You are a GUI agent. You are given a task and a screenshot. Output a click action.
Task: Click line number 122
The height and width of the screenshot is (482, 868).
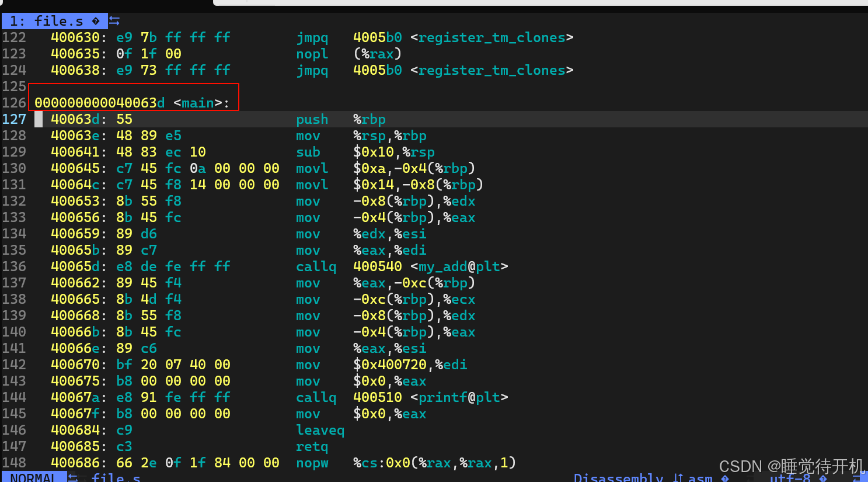[14, 37]
